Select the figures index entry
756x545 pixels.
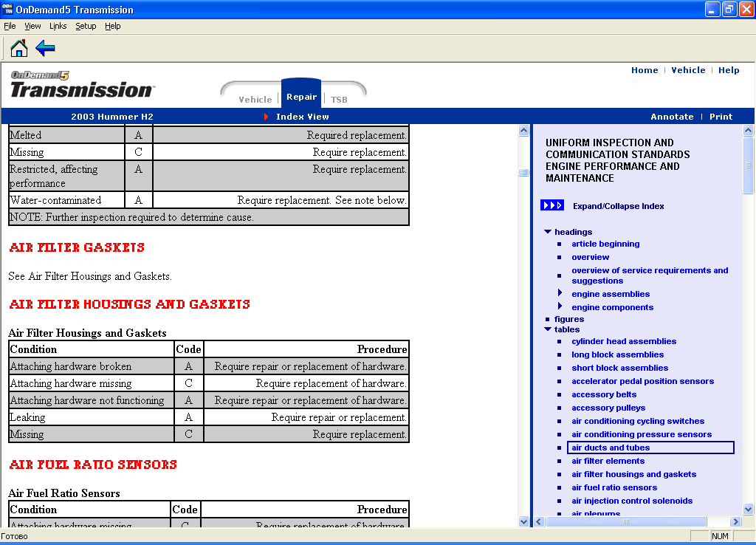click(x=569, y=319)
